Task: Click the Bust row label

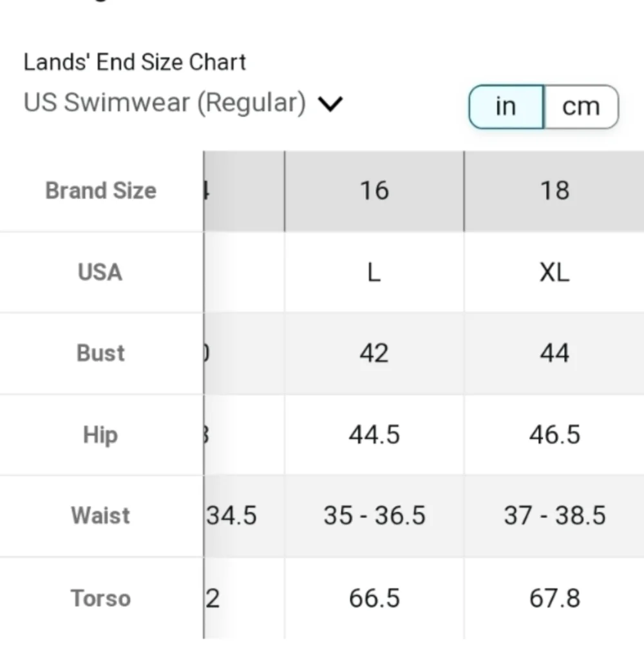Action: click(100, 354)
